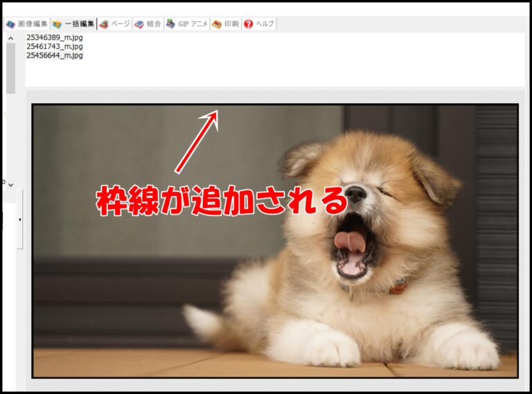
Task: Click the 結合 tab icon
Action: (139, 24)
